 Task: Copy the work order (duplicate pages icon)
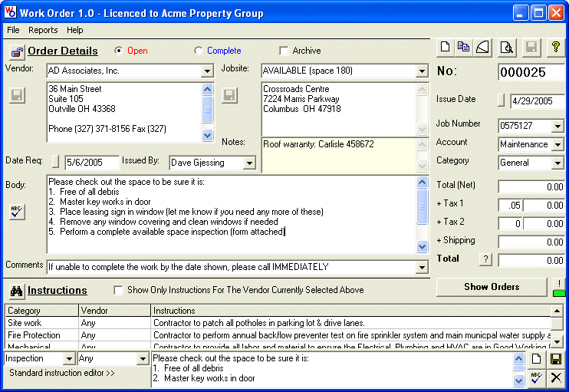[x=463, y=48]
